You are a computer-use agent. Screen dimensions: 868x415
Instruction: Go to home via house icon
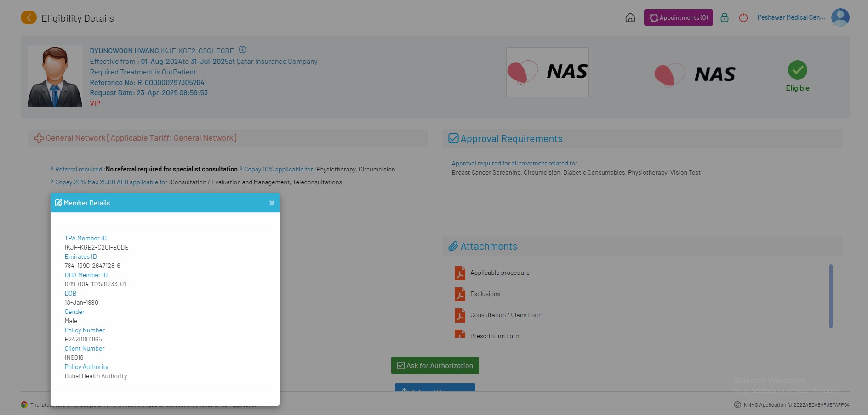pyautogui.click(x=630, y=18)
